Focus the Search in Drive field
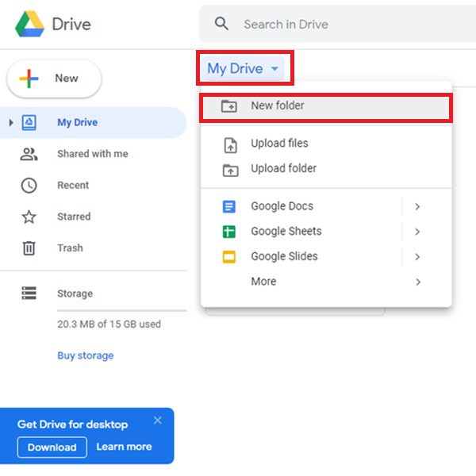The width and height of the screenshot is (476, 476). tap(338, 24)
